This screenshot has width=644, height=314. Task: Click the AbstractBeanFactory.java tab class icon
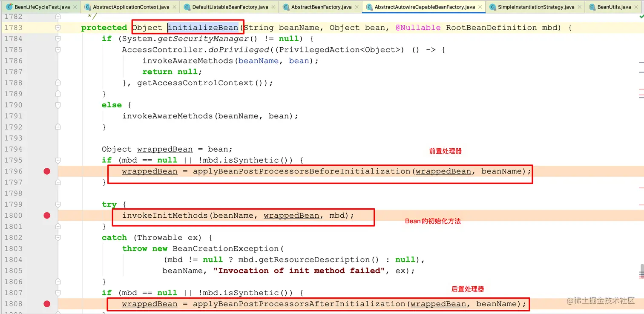[286, 7]
